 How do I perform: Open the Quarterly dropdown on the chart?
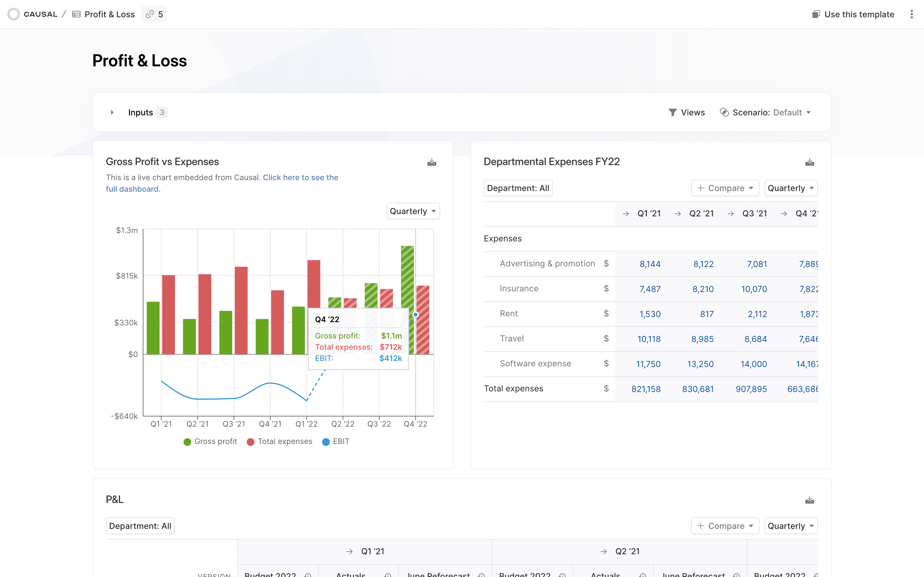coord(413,211)
